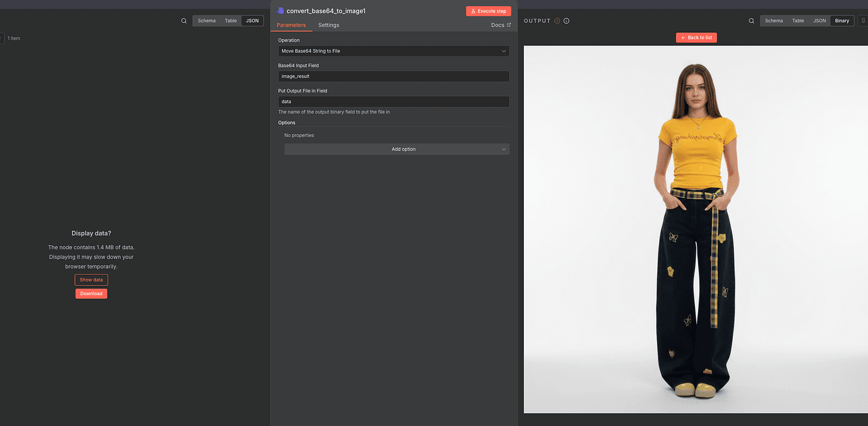The height and width of the screenshot is (426, 868).
Task: Click the convert node file icon beside the title
Action: pos(280,11)
